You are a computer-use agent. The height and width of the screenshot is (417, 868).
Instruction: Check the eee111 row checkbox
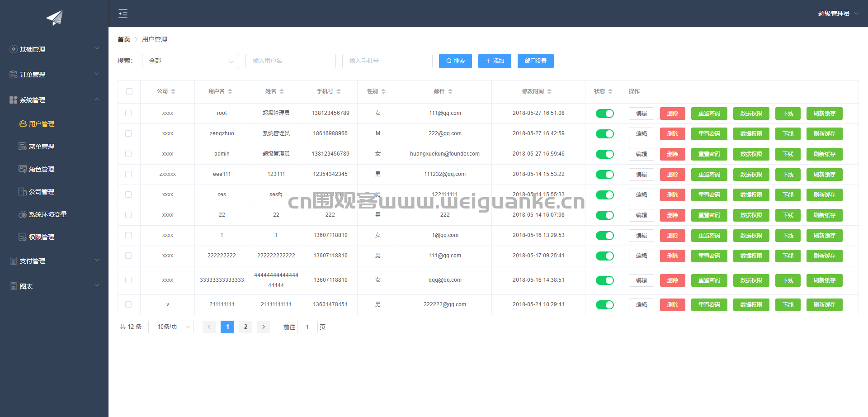pos(128,174)
